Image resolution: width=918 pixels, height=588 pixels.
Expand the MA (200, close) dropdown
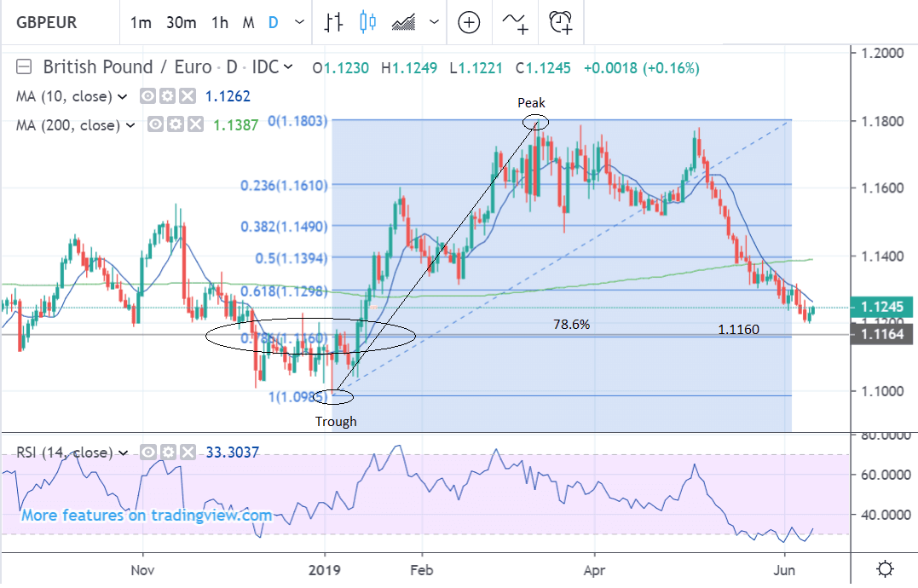click(x=130, y=125)
